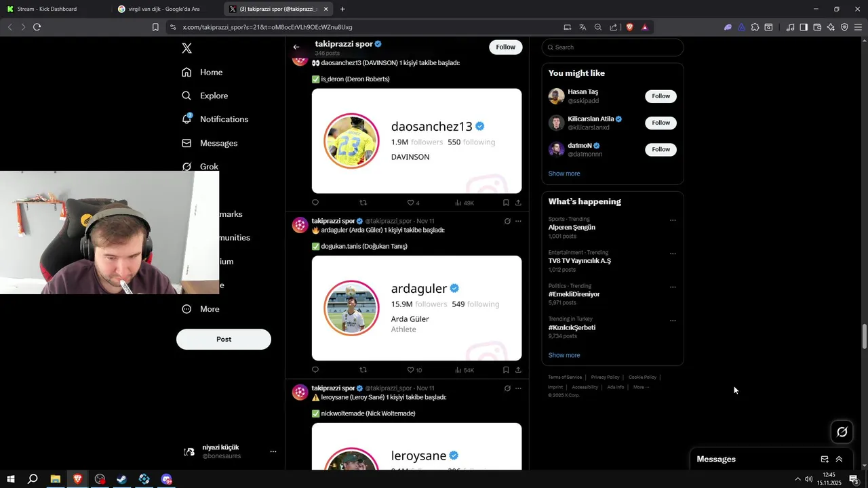868x488 pixels.
Task: View analytics of the 54K views post
Action: point(465,370)
